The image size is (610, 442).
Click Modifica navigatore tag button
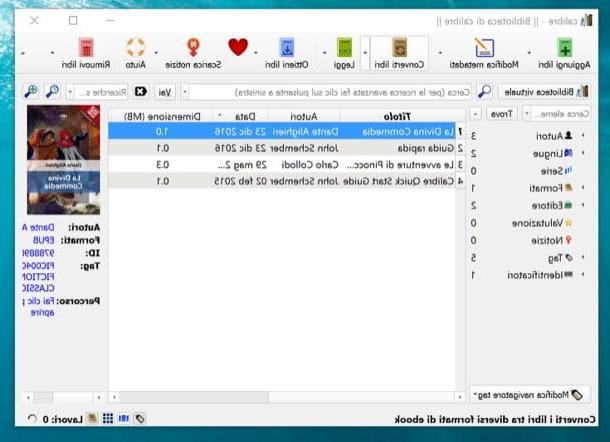click(x=529, y=395)
